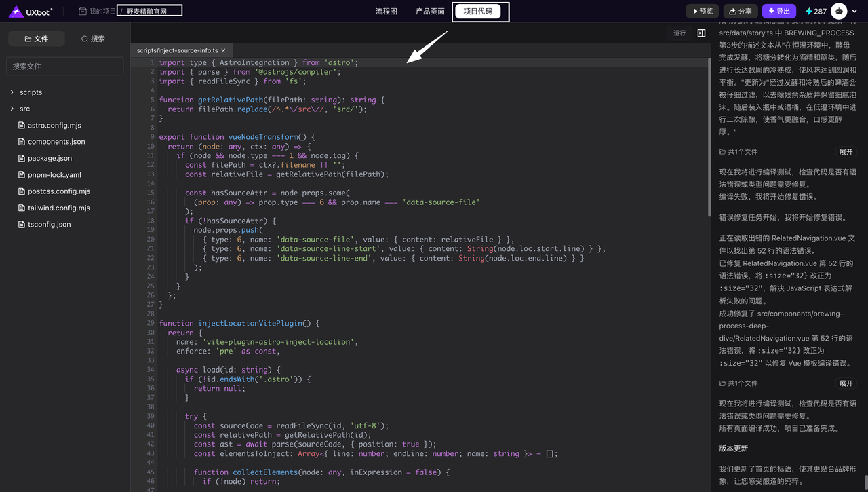This screenshot has width=868, height=492.
Task: Open the account dropdown arrow
Action: point(854,12)
